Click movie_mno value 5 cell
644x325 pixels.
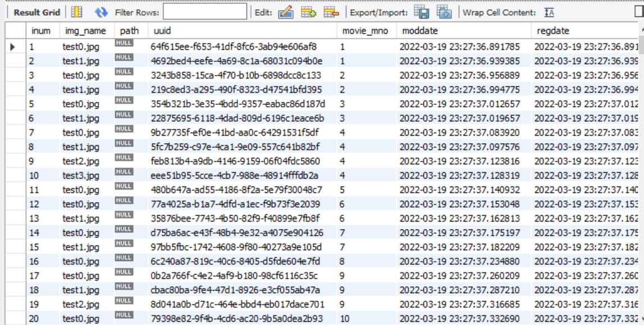point(367,190)
